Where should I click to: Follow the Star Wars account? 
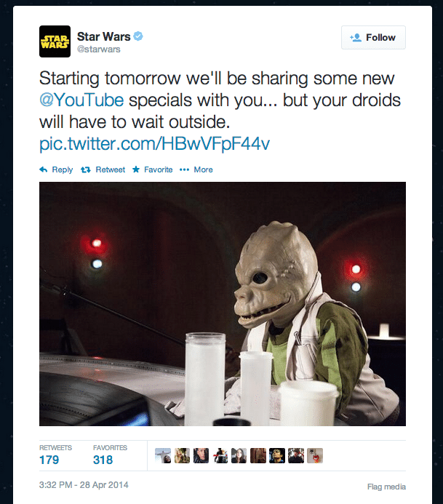coord(373,37)
